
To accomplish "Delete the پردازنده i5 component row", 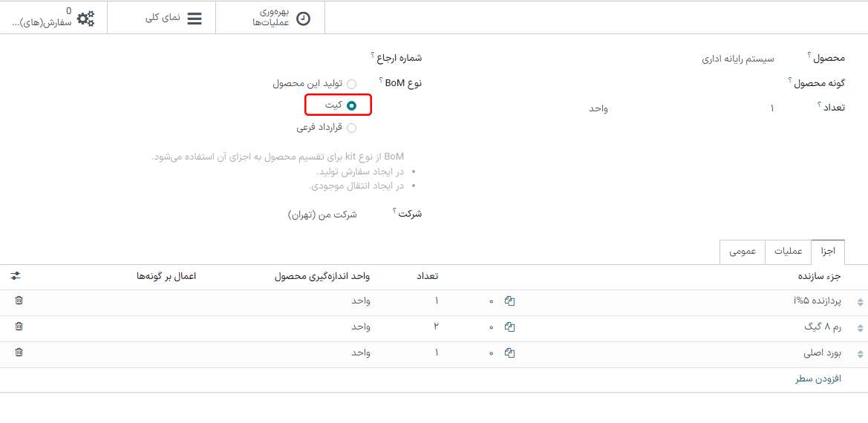I will coord(19,301).
